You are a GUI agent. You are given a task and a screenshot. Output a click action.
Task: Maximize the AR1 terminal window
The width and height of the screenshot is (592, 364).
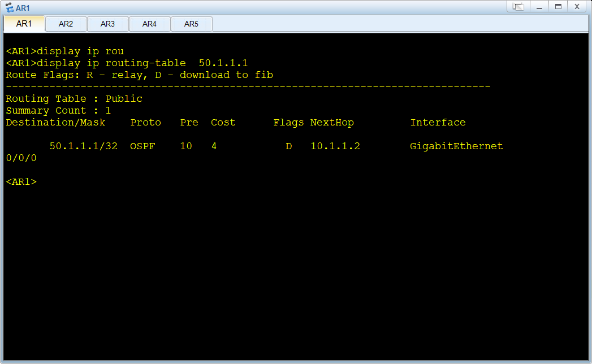click(558, 7)
